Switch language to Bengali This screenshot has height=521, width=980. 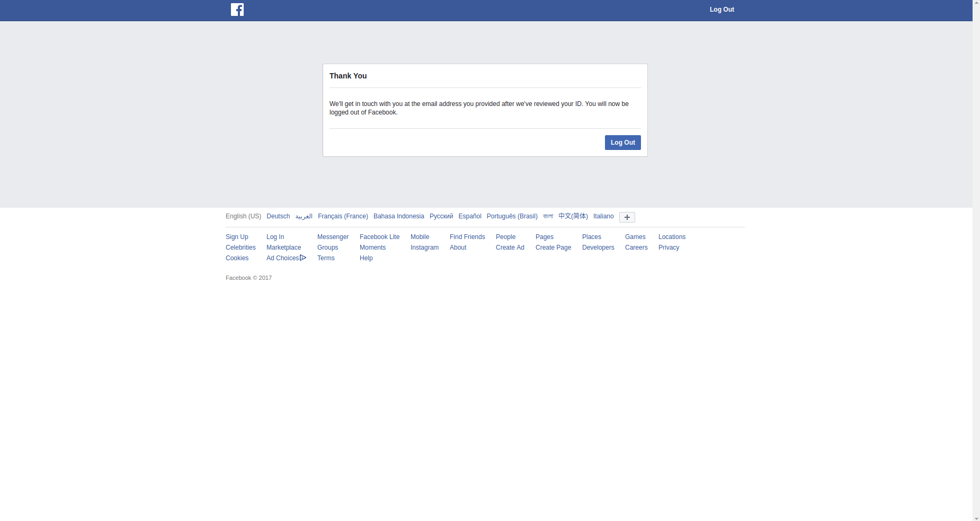pos(548,216)
